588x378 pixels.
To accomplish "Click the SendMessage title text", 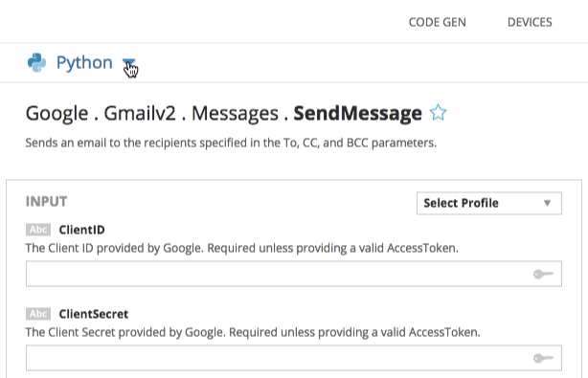I will [x=357, y=114].
